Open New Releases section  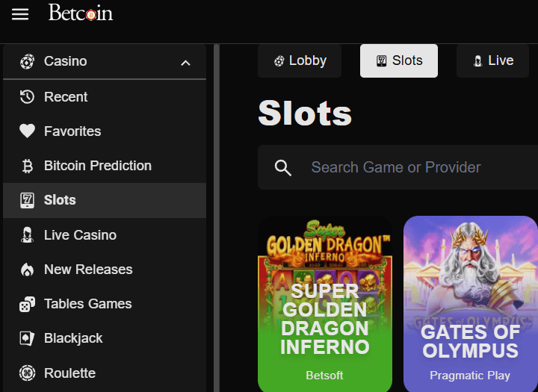(105, 270)
